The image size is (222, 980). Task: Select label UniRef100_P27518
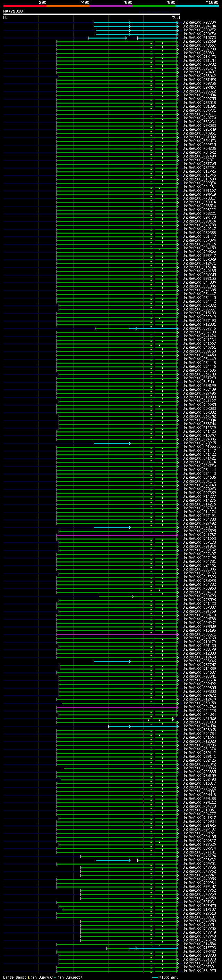click(x=199, y=913)
